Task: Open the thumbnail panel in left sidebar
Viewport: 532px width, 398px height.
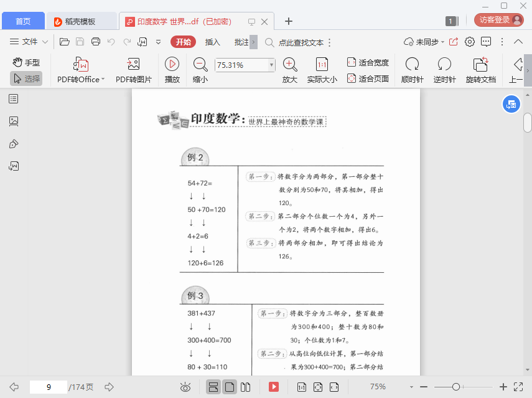Action: pos(14,121)
